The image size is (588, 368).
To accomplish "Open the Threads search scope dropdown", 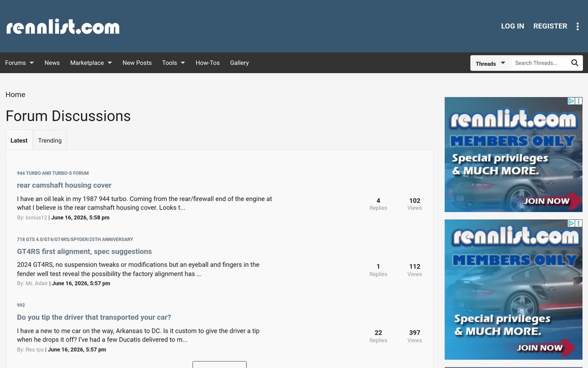I will tap(490, 63).
